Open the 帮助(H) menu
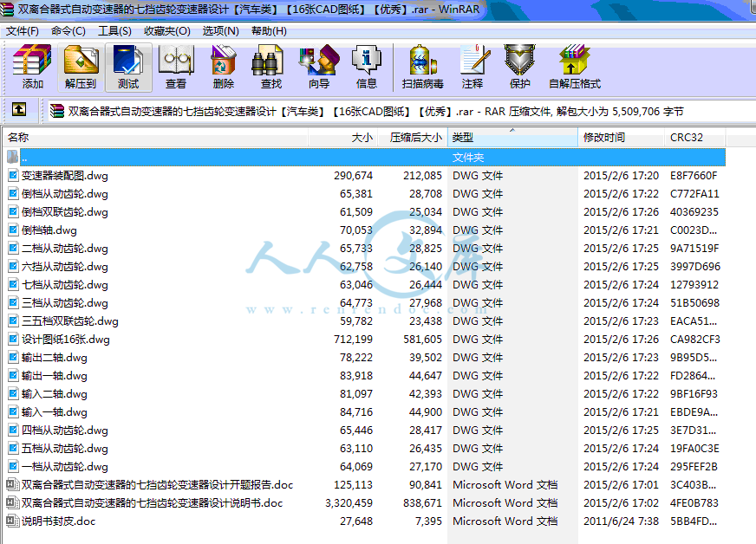 (x=269, y=31)
